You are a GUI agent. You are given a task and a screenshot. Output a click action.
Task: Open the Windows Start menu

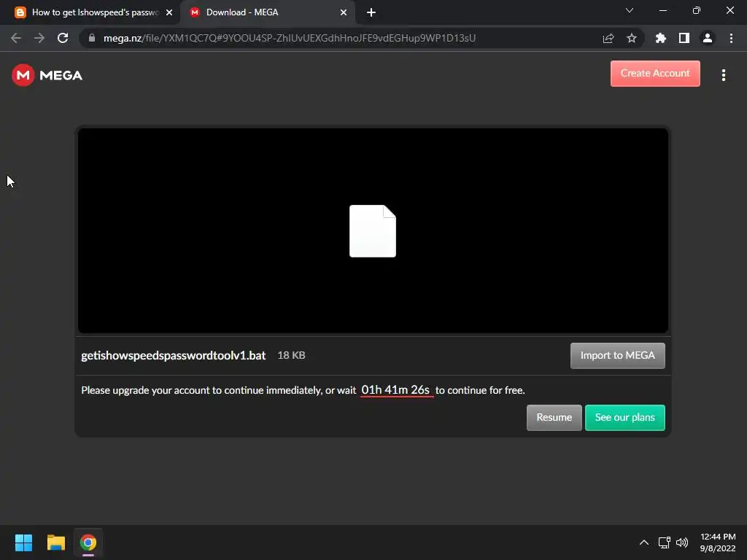(23, 542)
